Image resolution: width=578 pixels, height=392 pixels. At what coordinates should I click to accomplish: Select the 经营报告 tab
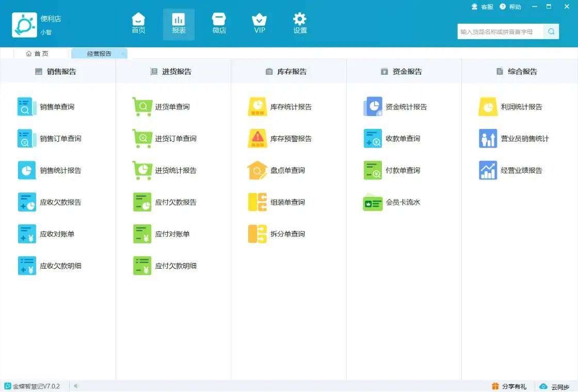[x=99, y=54]
